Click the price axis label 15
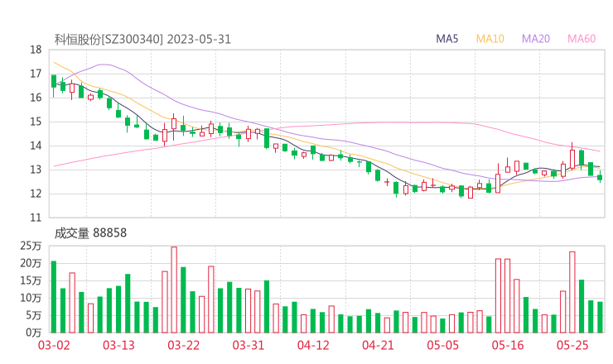The image size is (613, 364). [x=36, y=122]
